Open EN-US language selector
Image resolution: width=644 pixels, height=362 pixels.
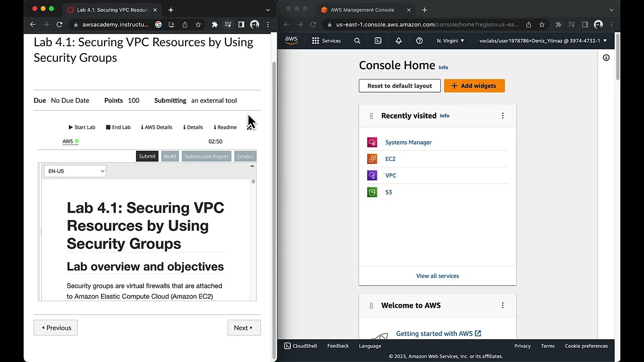74,171
